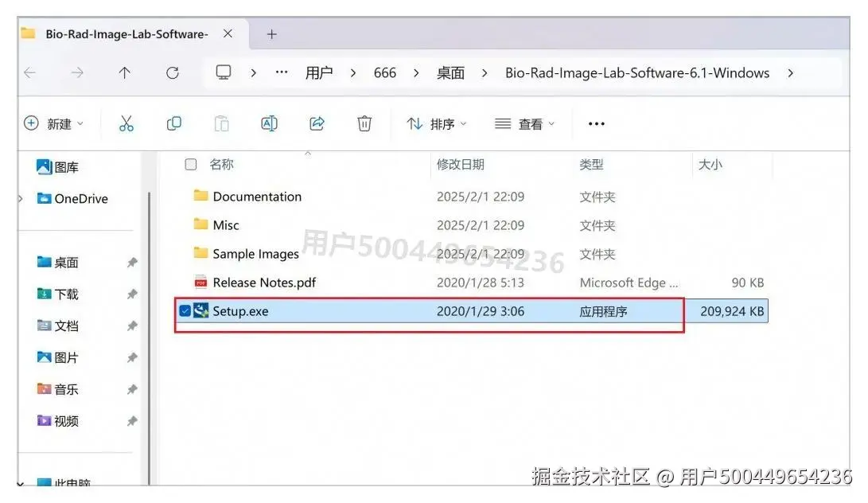Viewport: 868px width, 503px height.
Task: Navigate back with the back arrow
Action: click(x=29, y=72)
